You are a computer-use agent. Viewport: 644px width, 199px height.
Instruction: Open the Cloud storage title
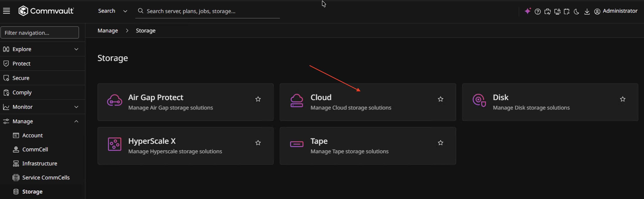(x=321, y=97)
